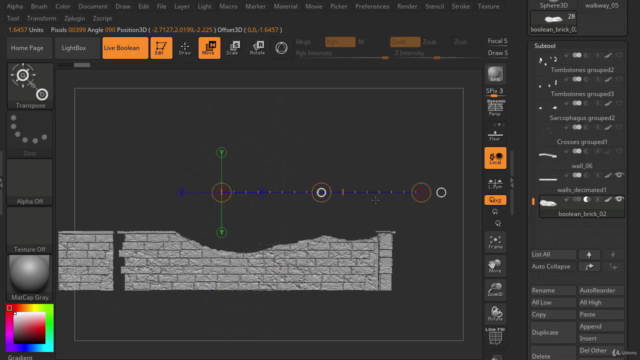640x360 pixels.
Task: Open the MatCap Gray material picker
Action: tap(30, 278)
